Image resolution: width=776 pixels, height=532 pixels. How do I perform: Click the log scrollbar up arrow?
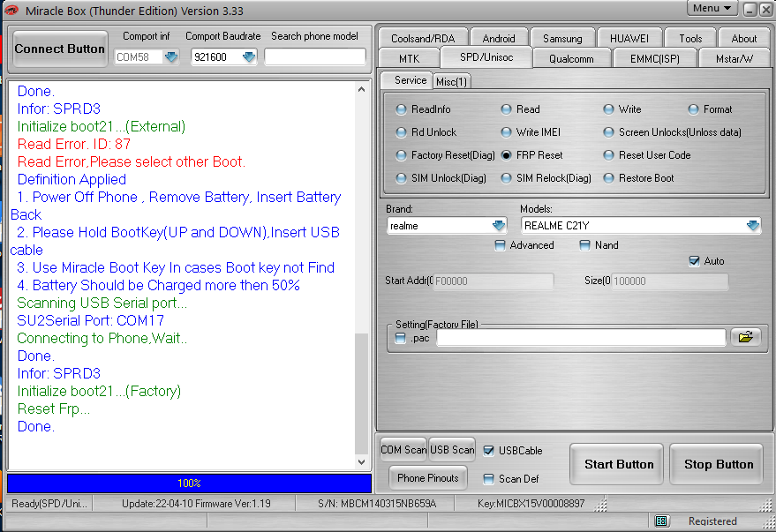[362, 89]
